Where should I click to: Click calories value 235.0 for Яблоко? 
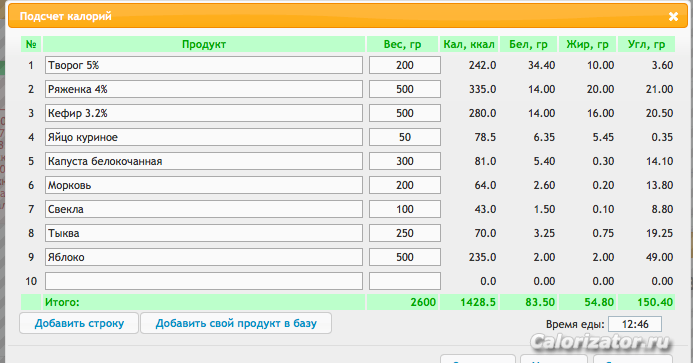click(482, 257)
